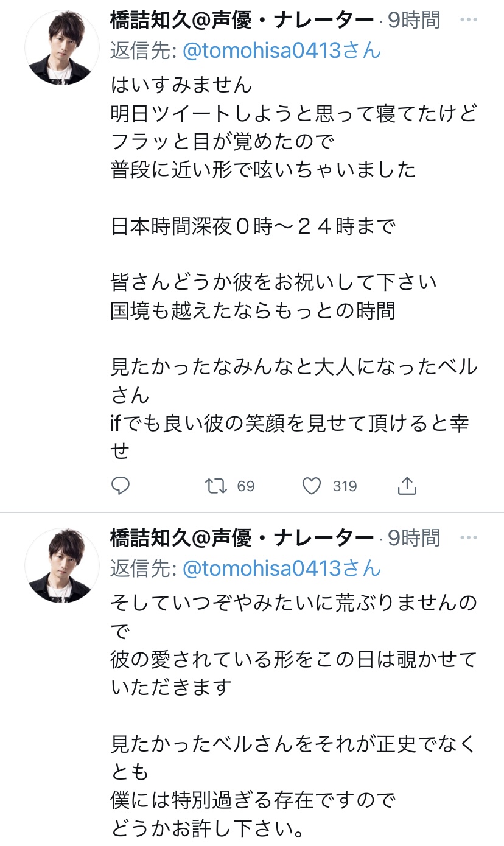Tap the 9時間 timestamp on the second tweet
Viewport: 504px width, 846px height.
[x=414, y=538]
